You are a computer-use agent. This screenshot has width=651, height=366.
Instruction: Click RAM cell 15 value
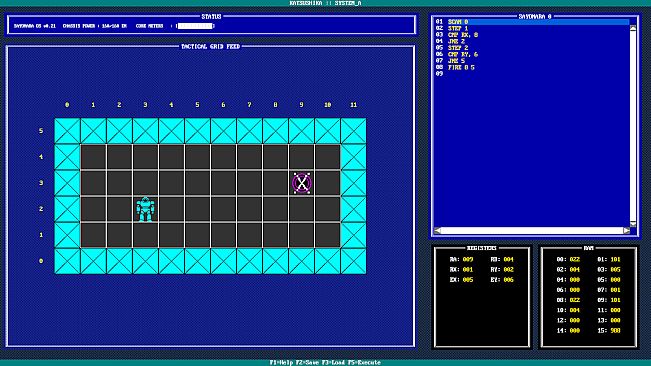pyautogui.click(x=615, y=331)
